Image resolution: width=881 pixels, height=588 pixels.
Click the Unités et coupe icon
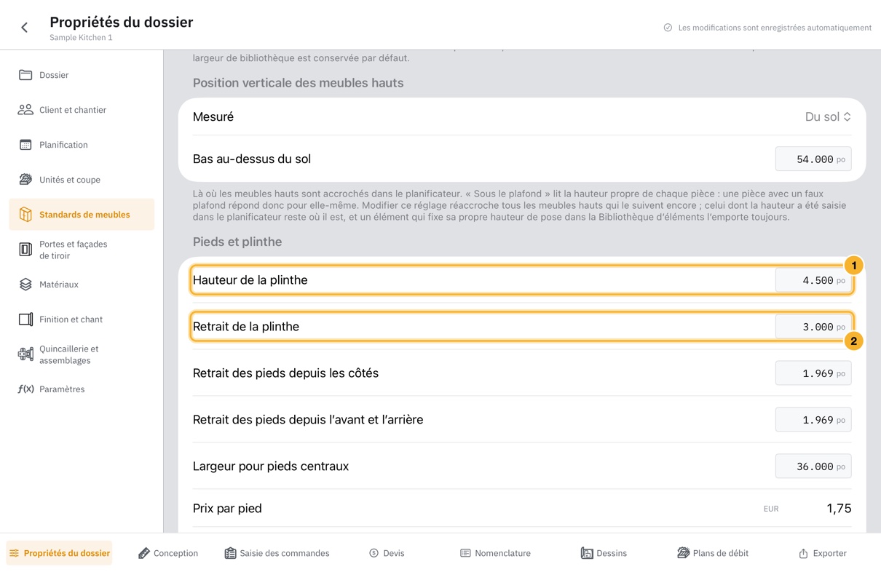(25, 180)
